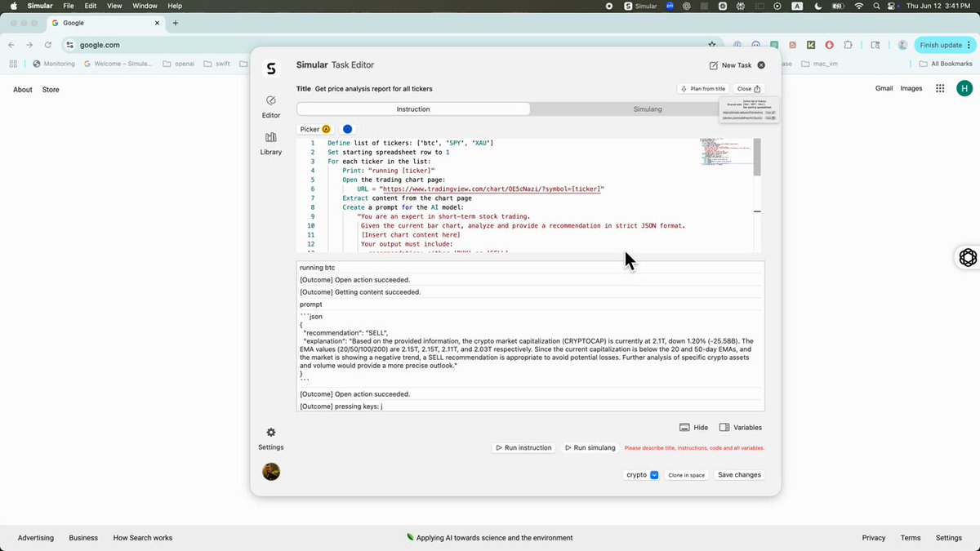Click 'running btc' output row
980x551 pixels.
[x=531, y=268]
